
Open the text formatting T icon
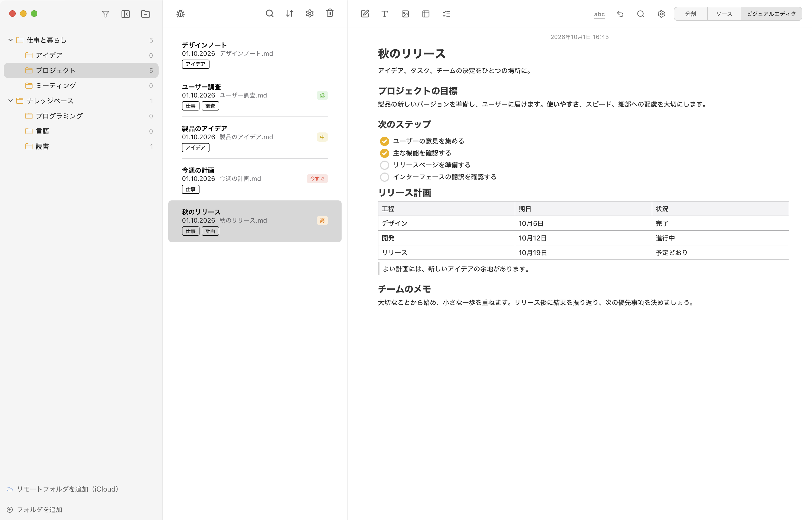pyautogui.click(x=385, y=14)
